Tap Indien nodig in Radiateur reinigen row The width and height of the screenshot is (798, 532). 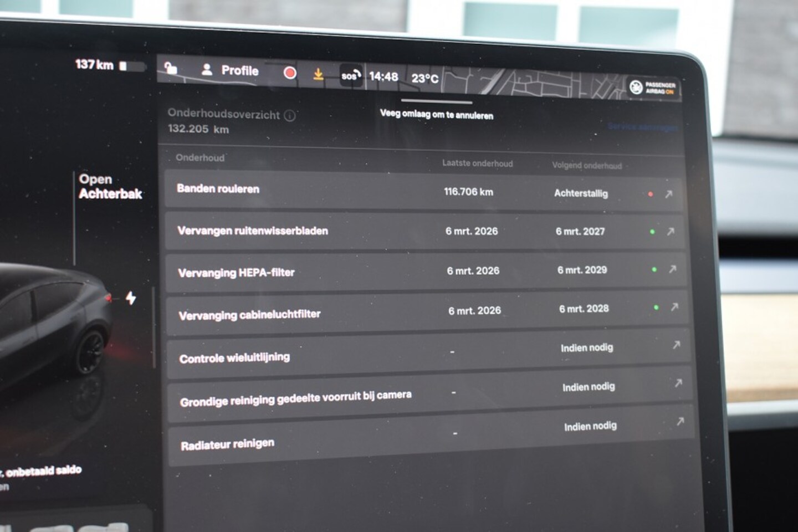(x=590, y=426)
